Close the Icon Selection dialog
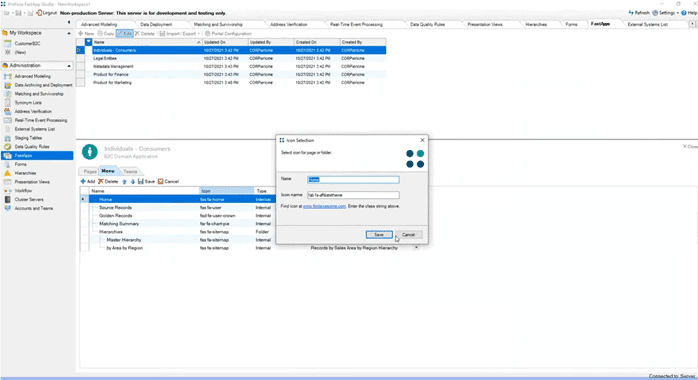The width and height of the screenshot is (698, 380). pos(422,140)
